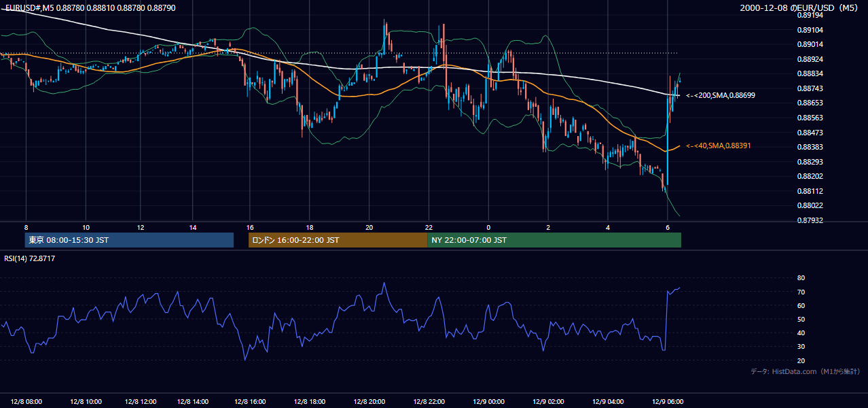Screen dimensions: 868x408
Task: Click price axis value 0.89104
Action: point(810,30)
